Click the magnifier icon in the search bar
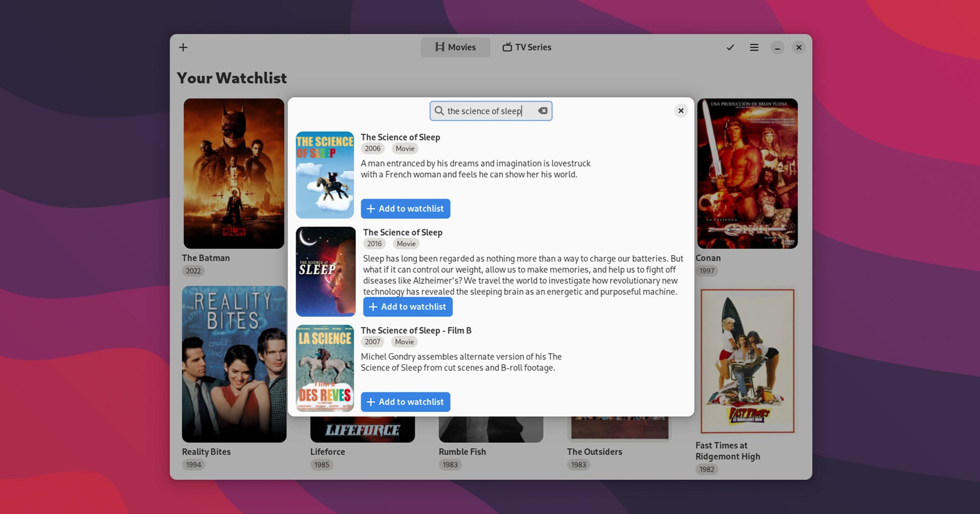Image resolution: width=980 pixels, height=514 pixels. pos(439,111)
